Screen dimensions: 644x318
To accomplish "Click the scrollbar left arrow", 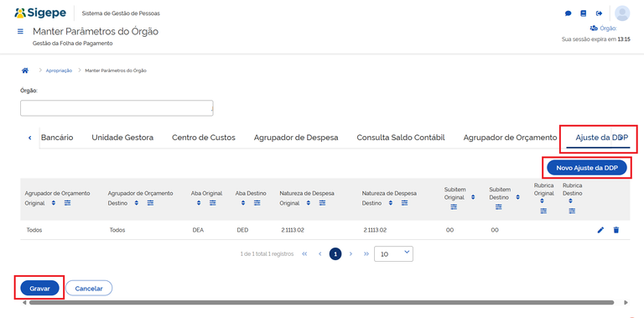I will click(x=24, y=302).
